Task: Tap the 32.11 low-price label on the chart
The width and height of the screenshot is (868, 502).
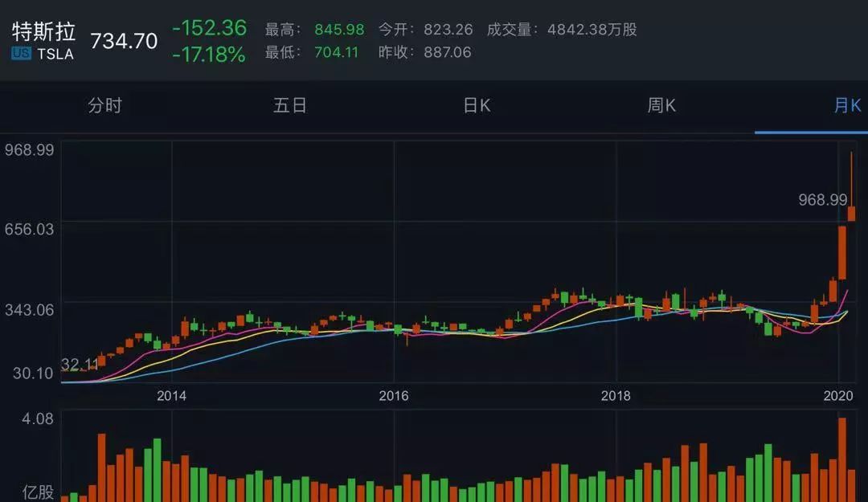Action: pos(79,365)
